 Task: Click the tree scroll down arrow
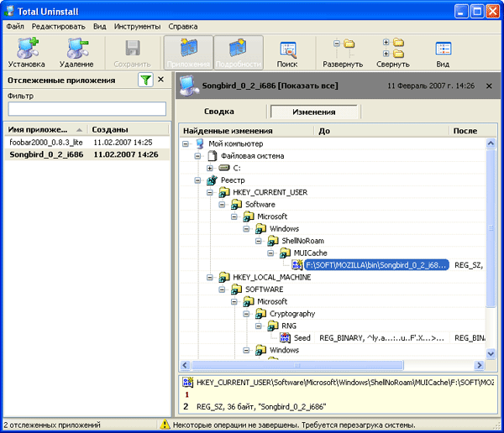491,353
